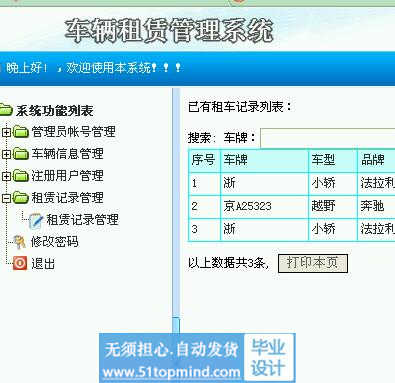395x383 pixels.
Task: Click the folder icon beside 注册用户管理
Action: 21,176
